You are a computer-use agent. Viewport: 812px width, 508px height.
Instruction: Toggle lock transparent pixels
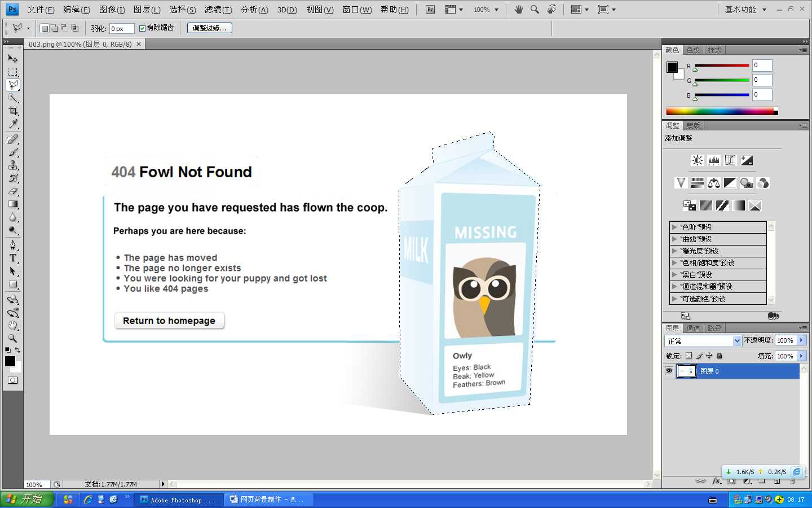click(689, 356)
